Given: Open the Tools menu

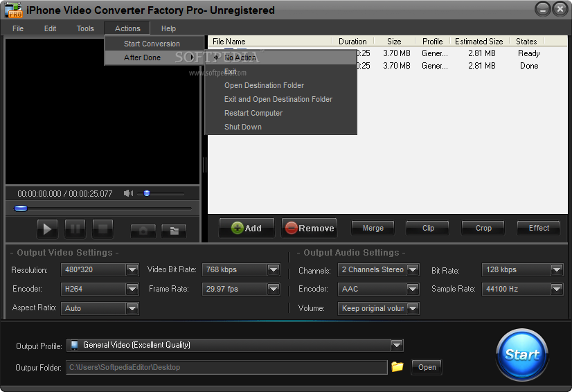Looking at the screenshot, I should tap(85, 28).
